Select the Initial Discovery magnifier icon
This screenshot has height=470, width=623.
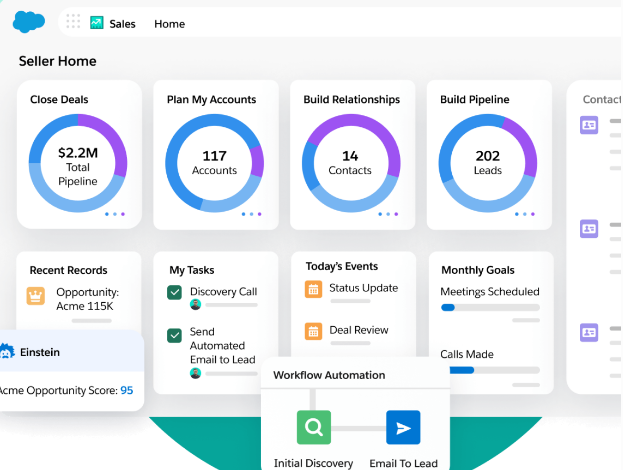click(313, 427)
